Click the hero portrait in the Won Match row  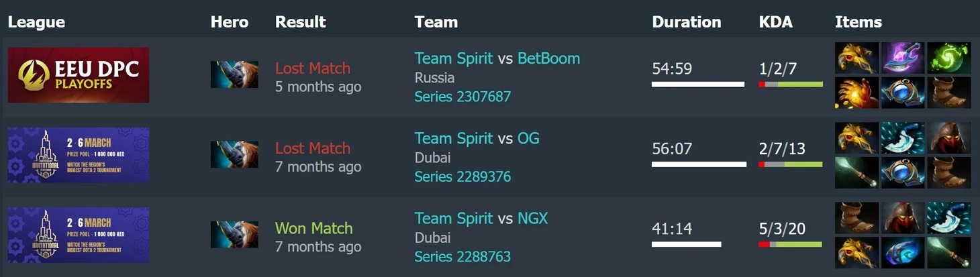pyautogui.click(x=234, y=235)
